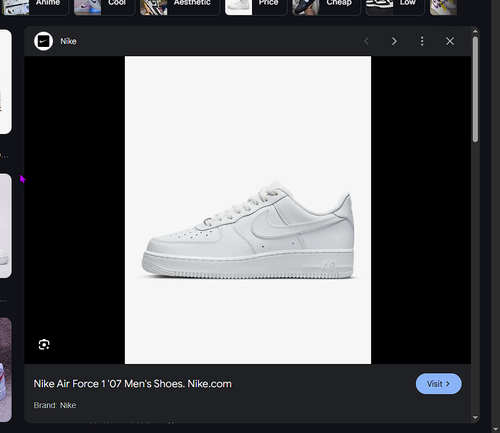Select the Low filter chip
The width and height of the screenshot is (500, 433).
(395, 7)
